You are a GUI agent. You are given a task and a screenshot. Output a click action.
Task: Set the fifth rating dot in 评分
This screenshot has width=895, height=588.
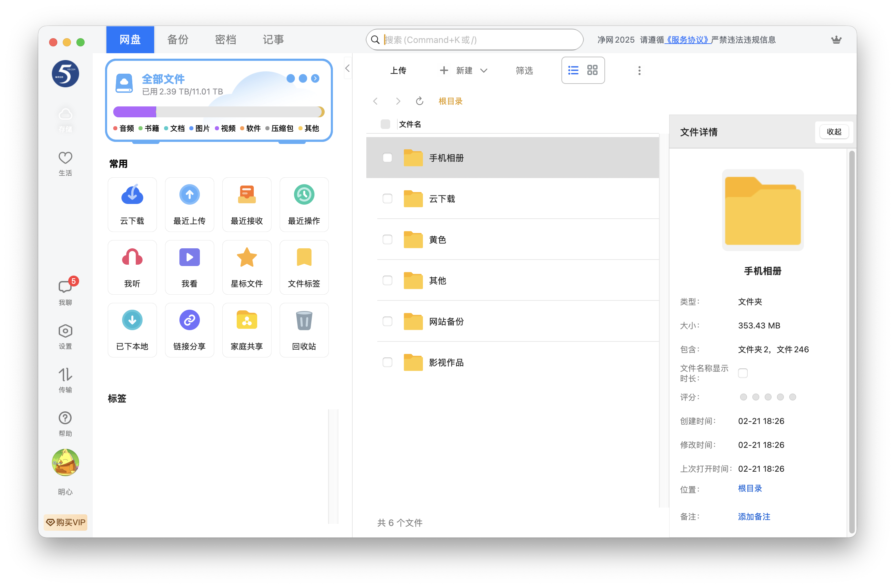click(793, 397)
